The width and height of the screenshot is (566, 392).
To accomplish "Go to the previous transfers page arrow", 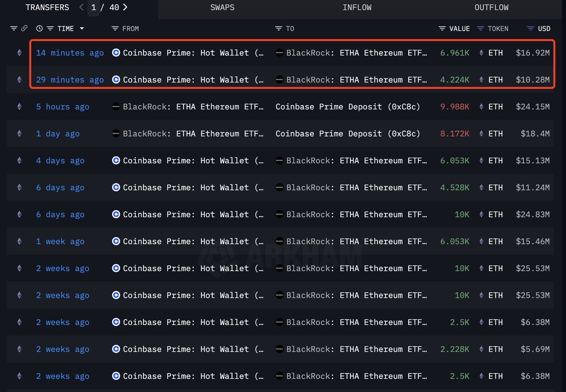I will click(x=81, y=7).
